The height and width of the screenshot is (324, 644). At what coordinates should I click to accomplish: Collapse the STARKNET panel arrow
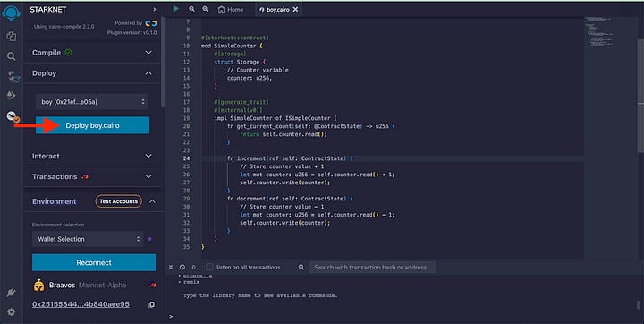(x=155, y=9)
